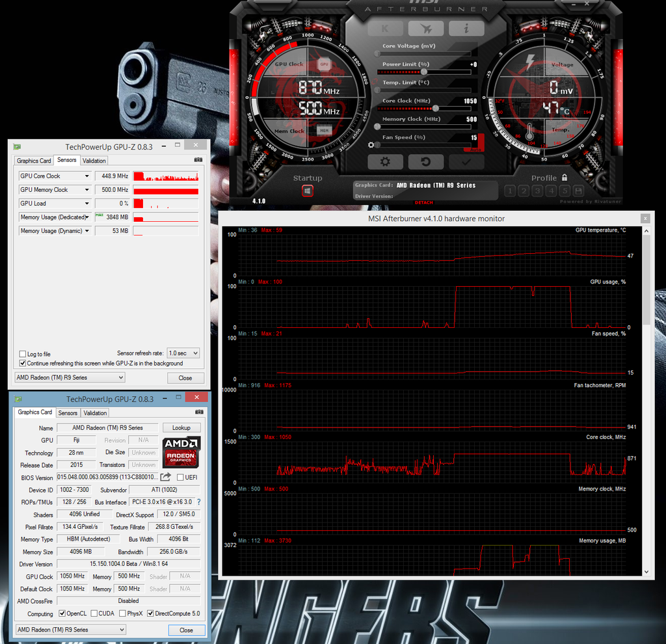666x644 pixels.
Task: Enable the Log to file checkbox
Action: pyautogui.click(x=23, y=354)
